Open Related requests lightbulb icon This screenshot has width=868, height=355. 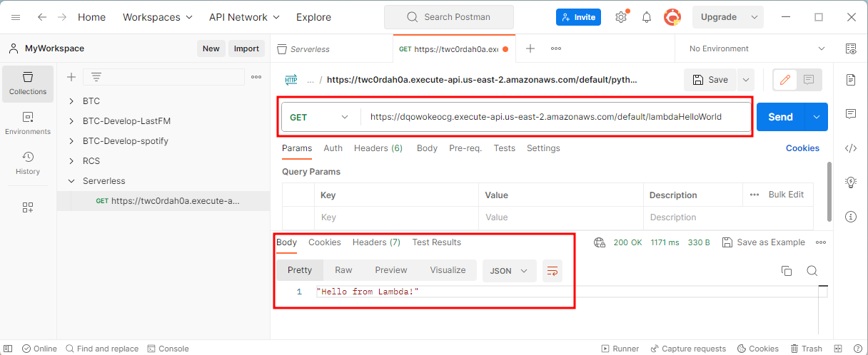pyautogui.click(x=850, y=182)
